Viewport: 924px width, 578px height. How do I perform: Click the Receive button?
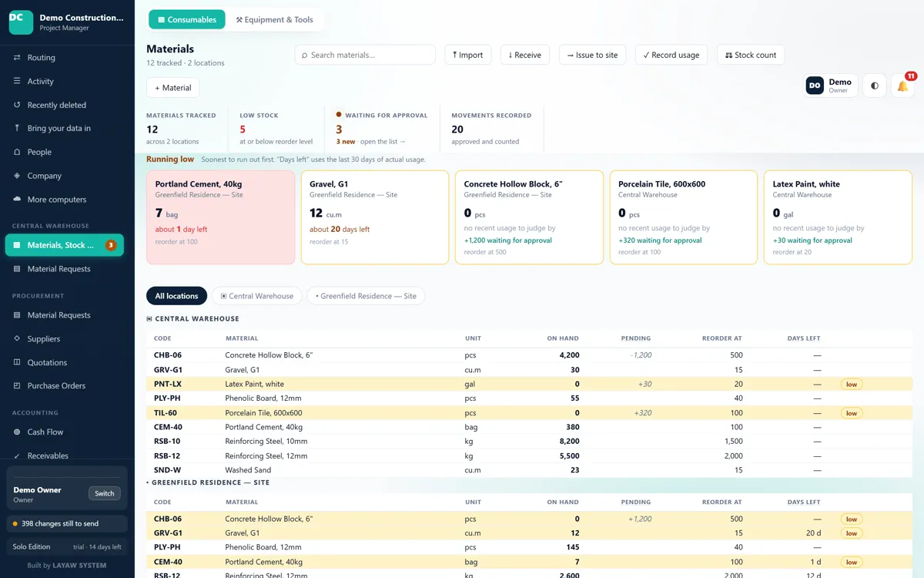525,55
